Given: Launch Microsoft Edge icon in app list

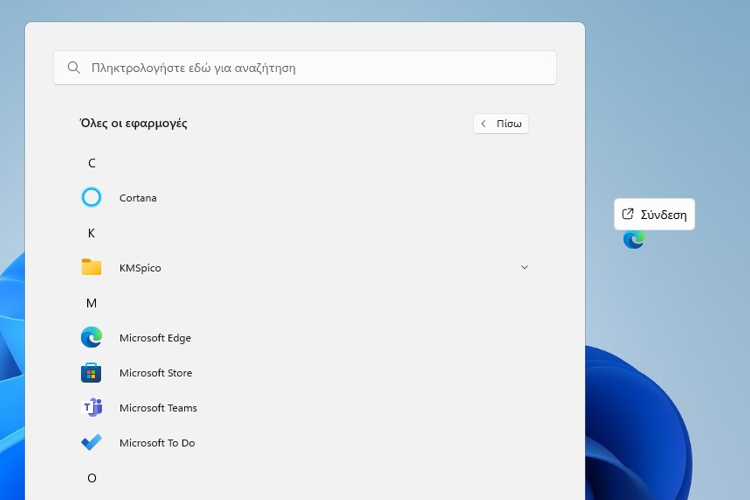Looking at the screenshot, I should click(x=91, y=337).
